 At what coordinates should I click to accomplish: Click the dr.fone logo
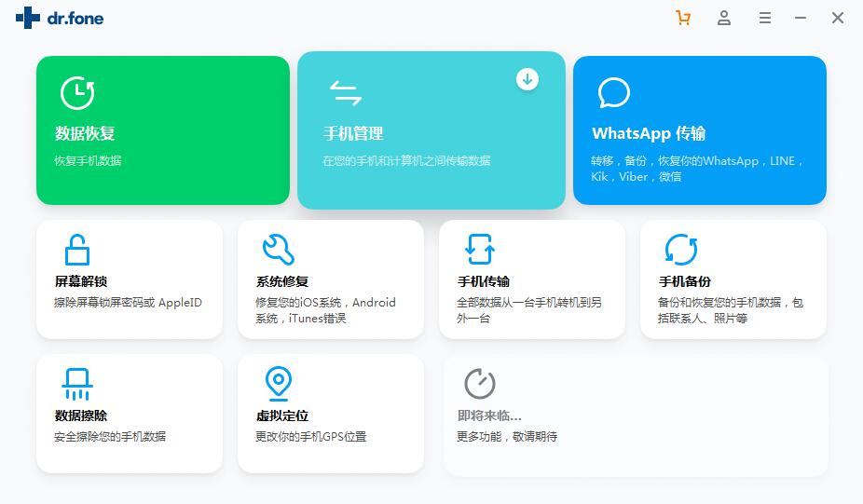pyautogui.click(x=60, y=18)
